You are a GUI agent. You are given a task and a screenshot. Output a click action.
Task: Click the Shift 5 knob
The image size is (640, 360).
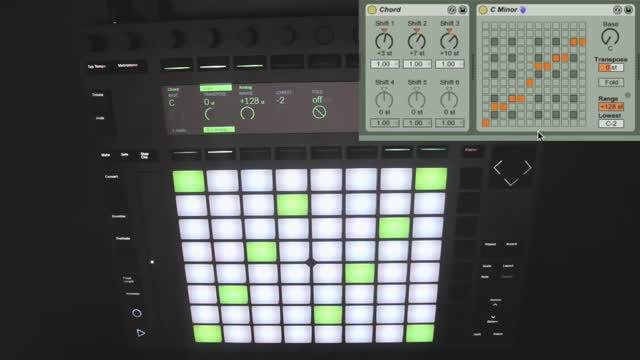click(x=417, y=99)
